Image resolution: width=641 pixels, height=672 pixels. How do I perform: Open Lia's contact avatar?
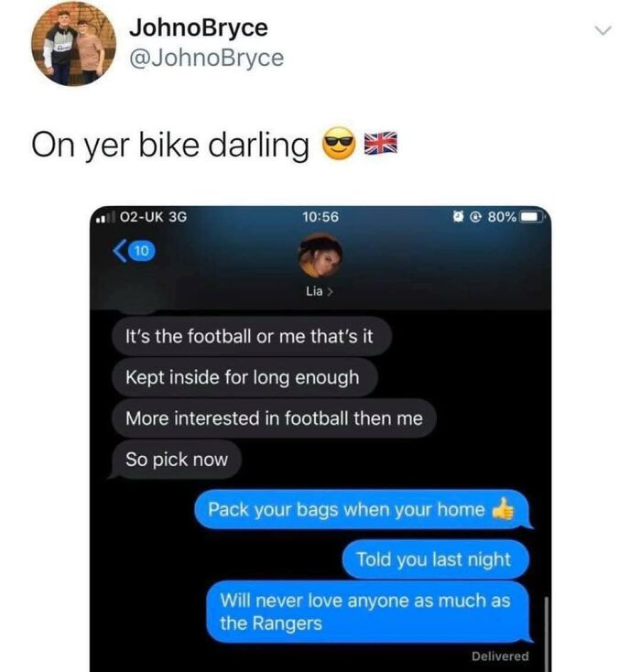320,255
